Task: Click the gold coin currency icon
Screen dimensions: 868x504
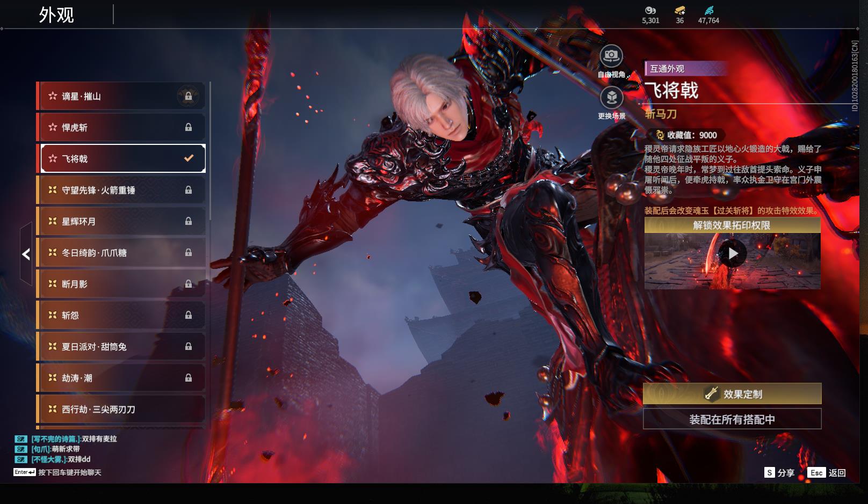Action: pyautogui.click(x=650, y=10)
